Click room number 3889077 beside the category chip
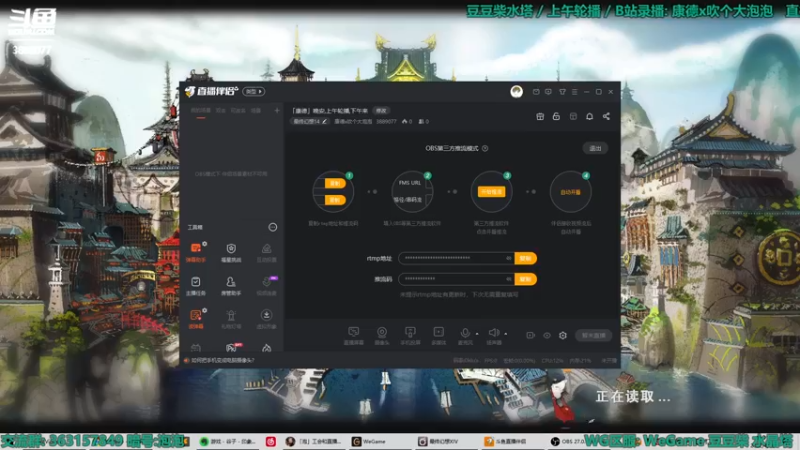800x450 pixels. point(386,121)
